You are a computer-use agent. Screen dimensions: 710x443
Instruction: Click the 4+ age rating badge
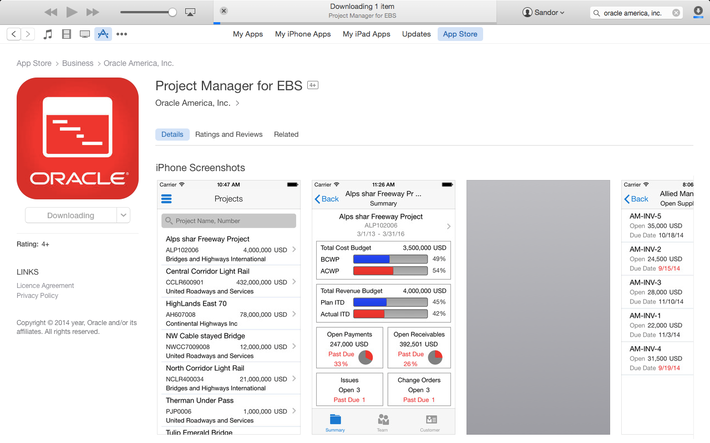click(313, 85)
